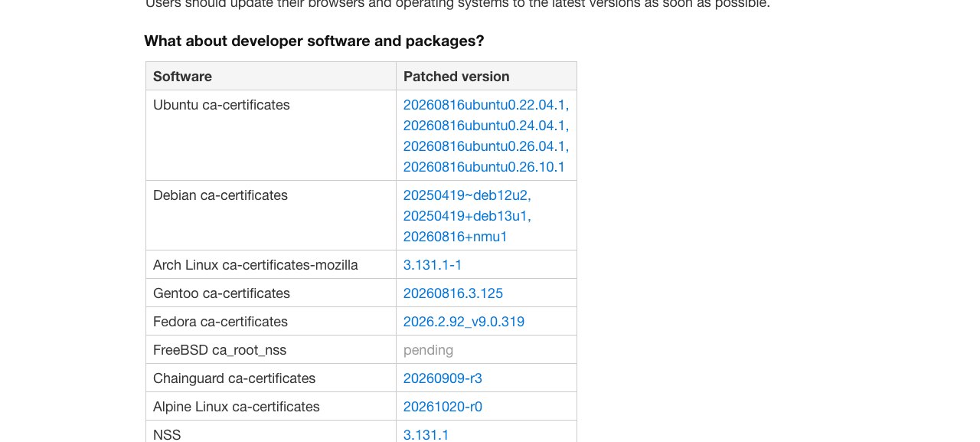Click the "Patched version" column header
The image size is (980, 442).
tap(486, 77)
